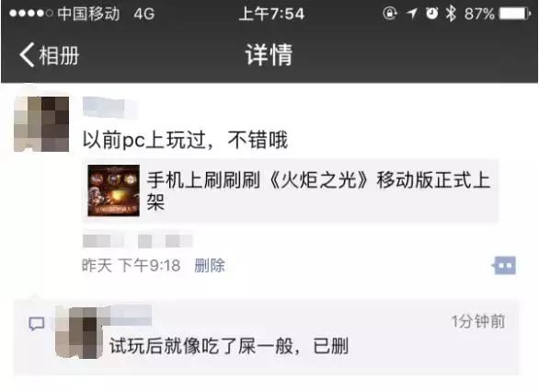Tap the comment speech bubble icon
The image size is (539, 392).
tap(37, 324)
